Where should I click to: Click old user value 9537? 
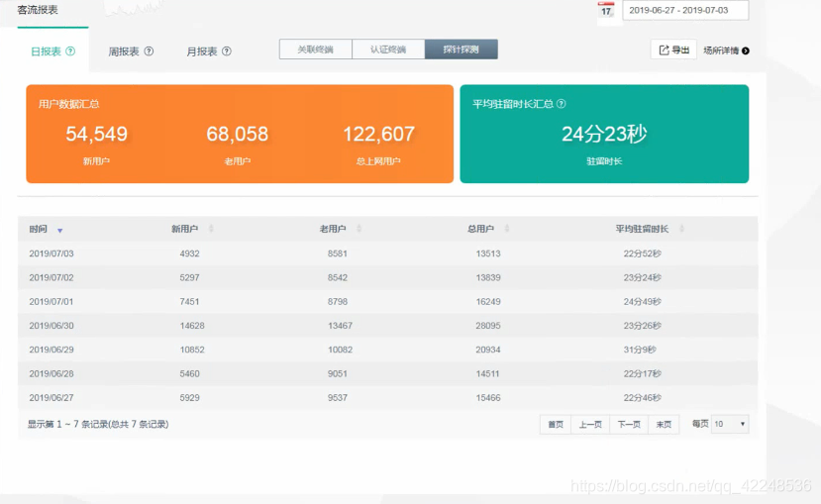(x=338, y=398)
